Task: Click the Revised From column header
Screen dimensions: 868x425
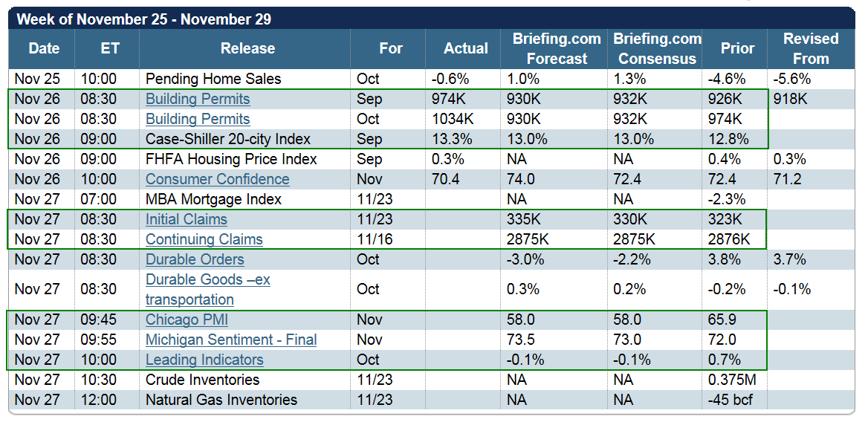Action: (810, 49)
